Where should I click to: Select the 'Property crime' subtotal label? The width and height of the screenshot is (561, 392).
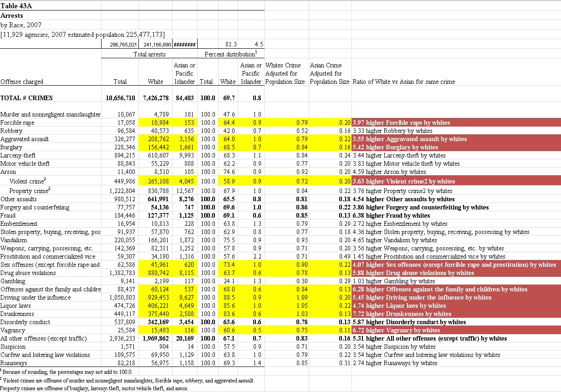coord(30,191)
